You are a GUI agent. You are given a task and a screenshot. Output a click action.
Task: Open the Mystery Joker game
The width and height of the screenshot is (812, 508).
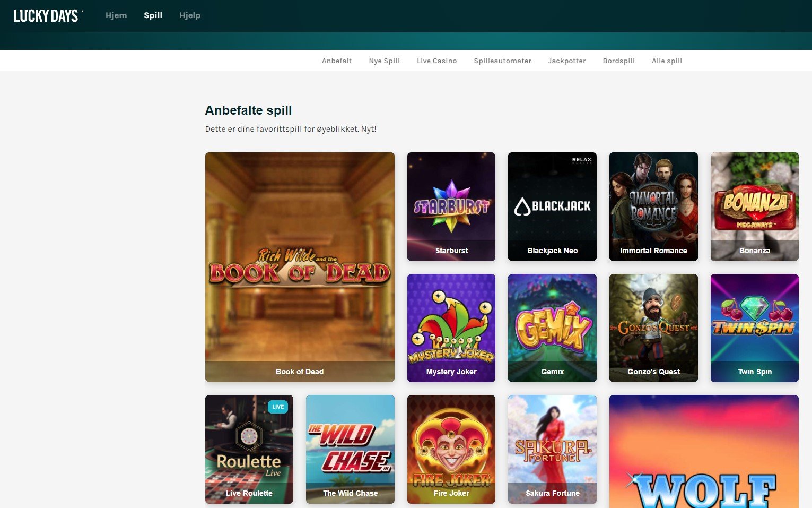pos(451,328)
